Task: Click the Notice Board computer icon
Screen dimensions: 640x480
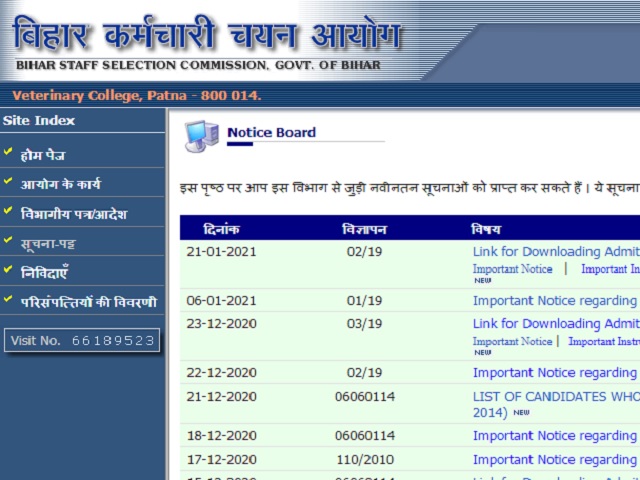Action: (x=202, y=136)
